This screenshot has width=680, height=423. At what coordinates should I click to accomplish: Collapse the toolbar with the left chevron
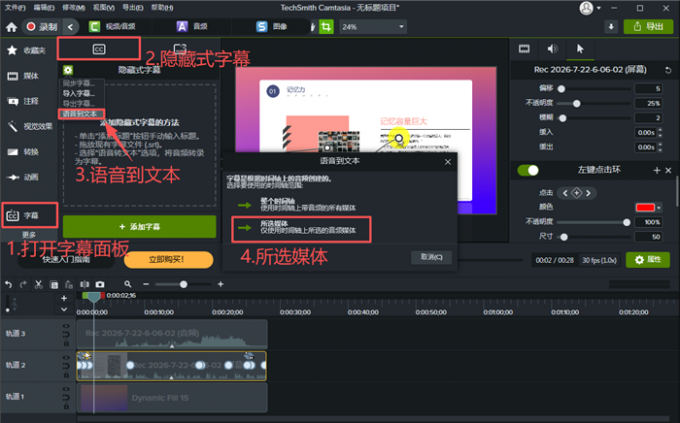[x=70, y=27]
